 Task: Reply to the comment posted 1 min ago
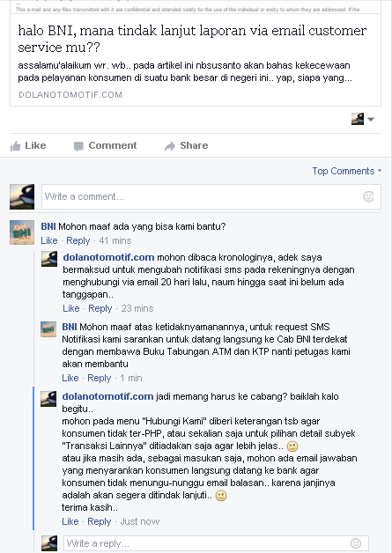pos(100,378)
